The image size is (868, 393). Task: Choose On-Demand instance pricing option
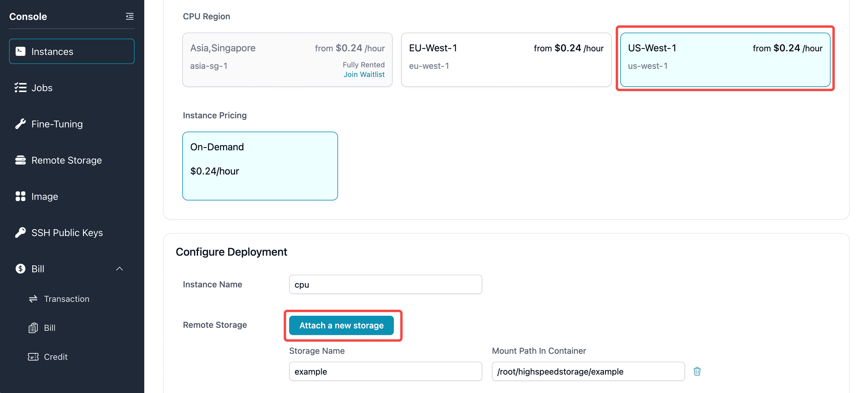point(260,166)
